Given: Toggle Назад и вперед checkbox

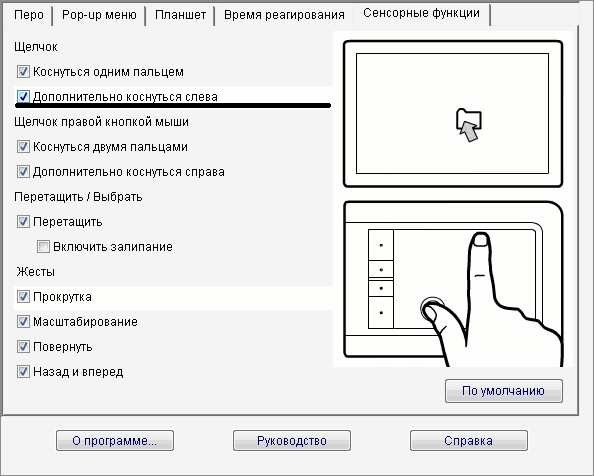Looking at the screenshot, I should click(x=23, y=371).
